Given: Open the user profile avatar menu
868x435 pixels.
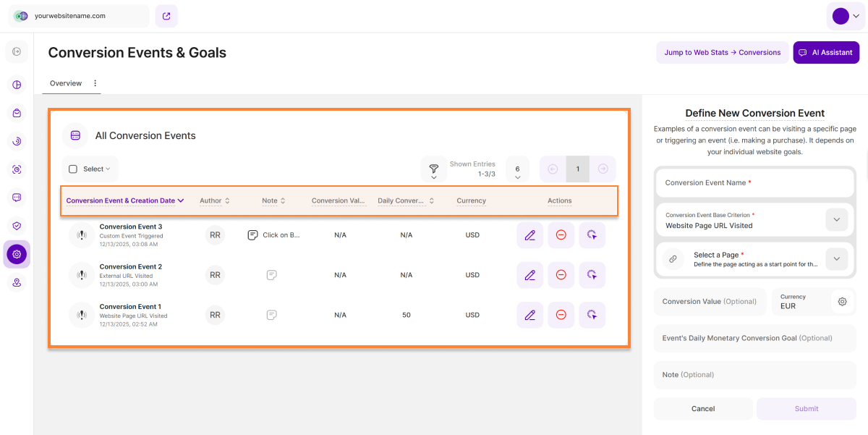Looking at the screenshot, I should click(x=845, y=16).
